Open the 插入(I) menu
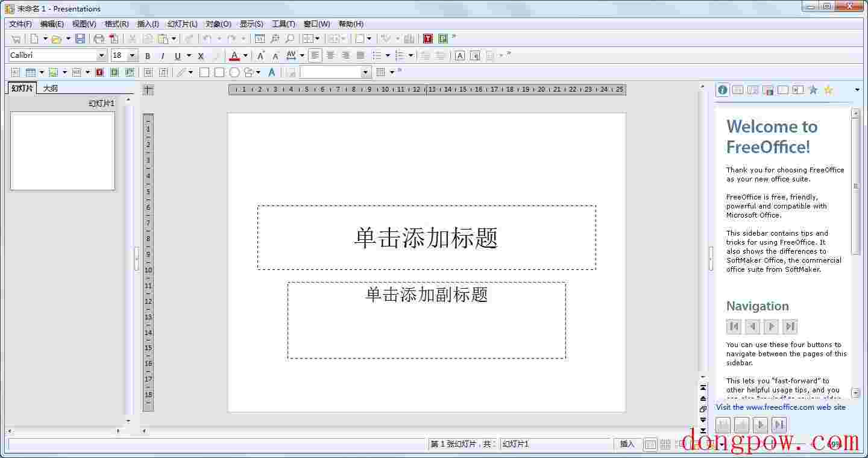Viewport: 868px width, 458px height. point(148,24)
